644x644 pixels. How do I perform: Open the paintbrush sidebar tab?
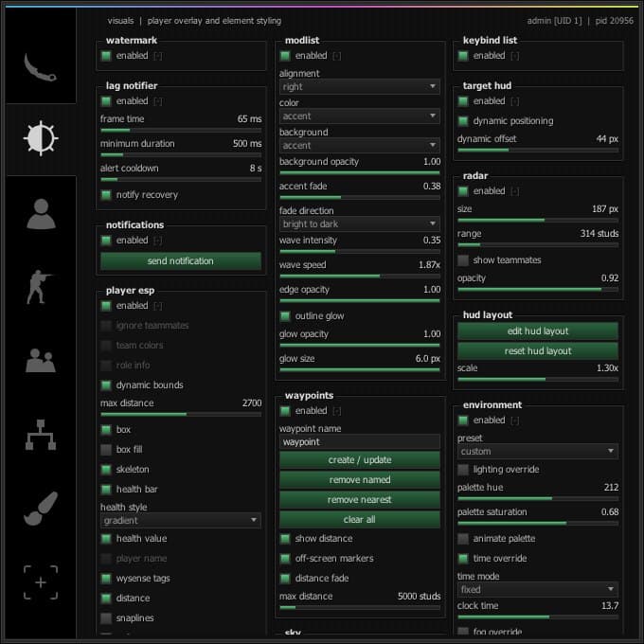40,508
